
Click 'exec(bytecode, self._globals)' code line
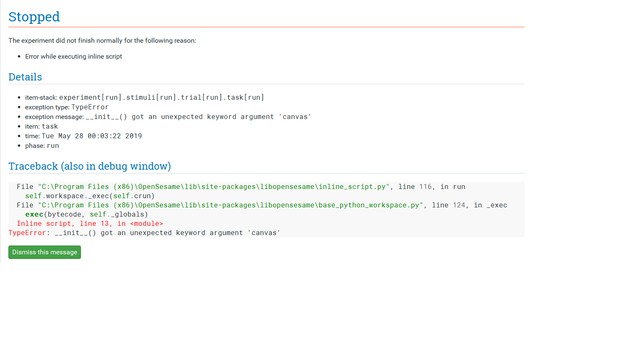86,215
